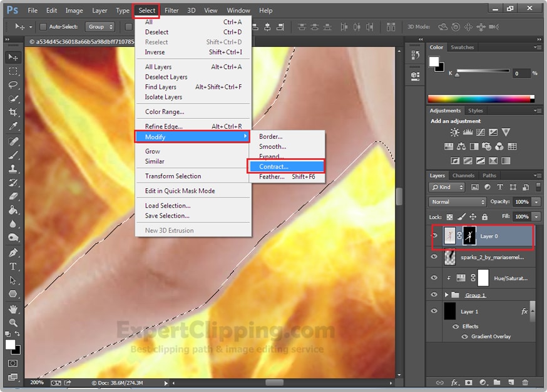Open the blend mode dropdown showing Normal
Image resolution: width=547 pixels, height=392 pixels.
point(457,202)
